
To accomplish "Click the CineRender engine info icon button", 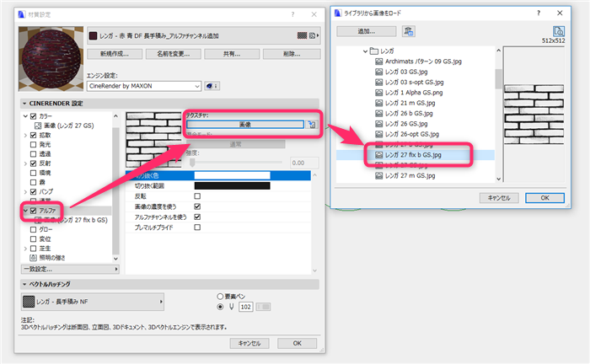I will [212, 86].
